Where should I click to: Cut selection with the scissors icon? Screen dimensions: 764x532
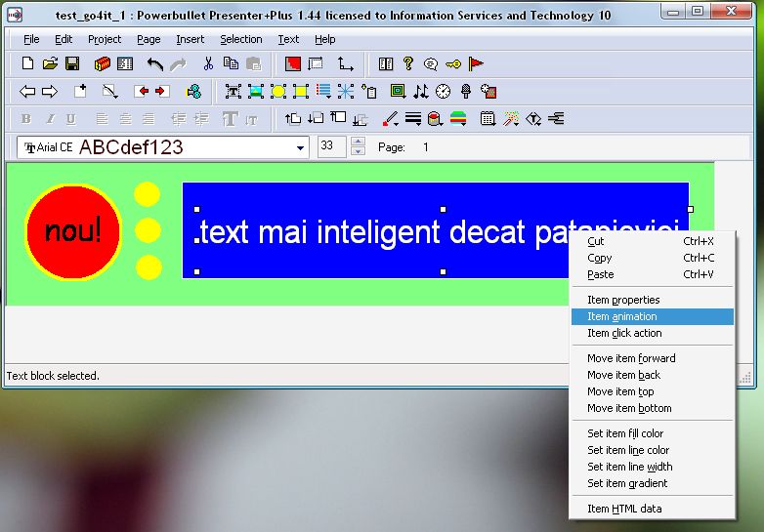click(x=208, y=63)
